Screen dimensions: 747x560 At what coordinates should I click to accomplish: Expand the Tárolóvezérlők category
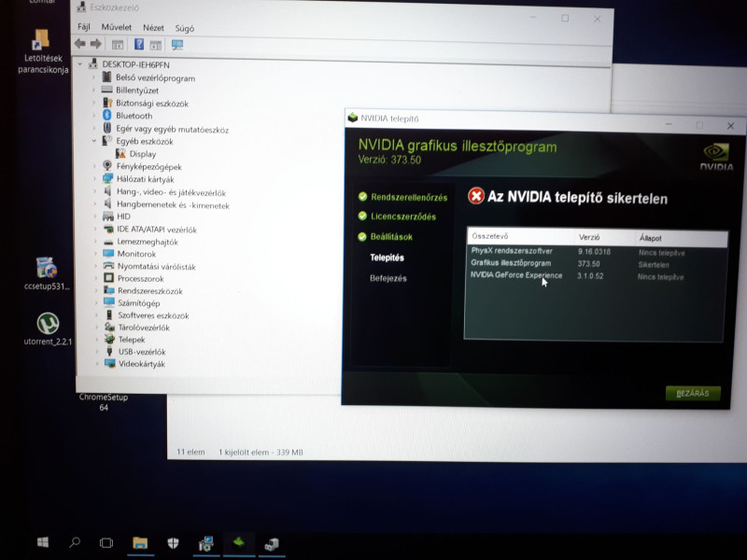coord(97,327)
